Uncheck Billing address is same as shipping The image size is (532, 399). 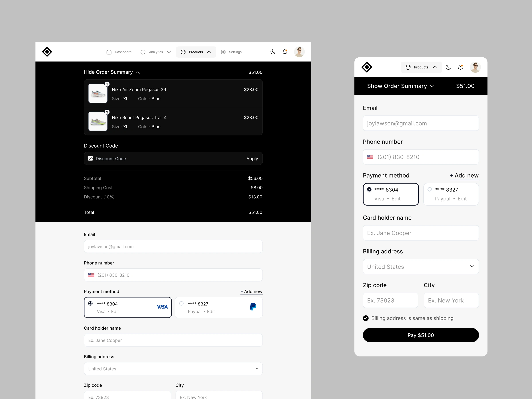pyautogui.click(x=366, y=318)
